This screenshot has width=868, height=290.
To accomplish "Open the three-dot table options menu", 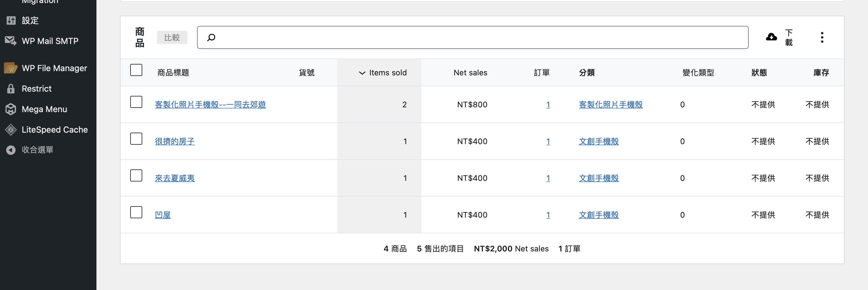I will (822, 37).
